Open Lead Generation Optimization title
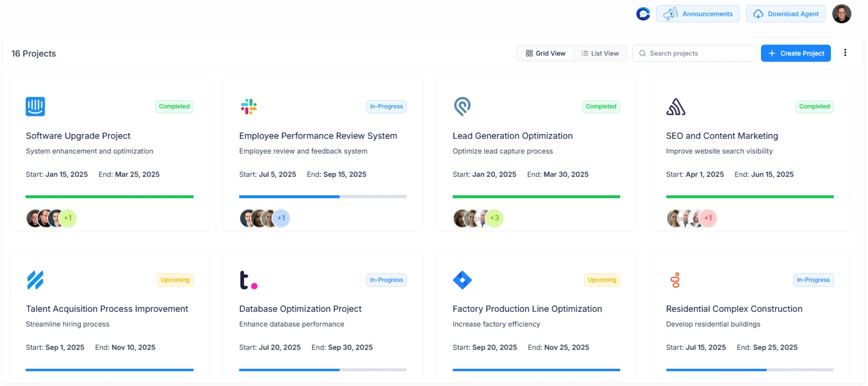This screenshot has height=386, width=868. [513, 136]
